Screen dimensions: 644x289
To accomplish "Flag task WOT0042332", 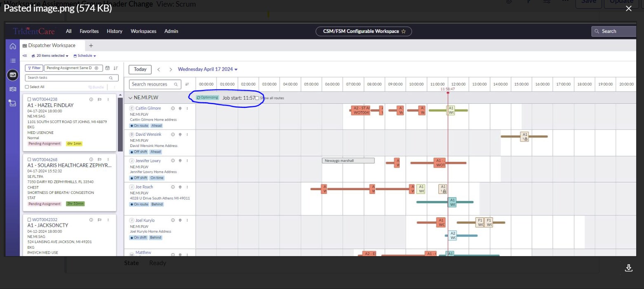I will click(100, 219).
